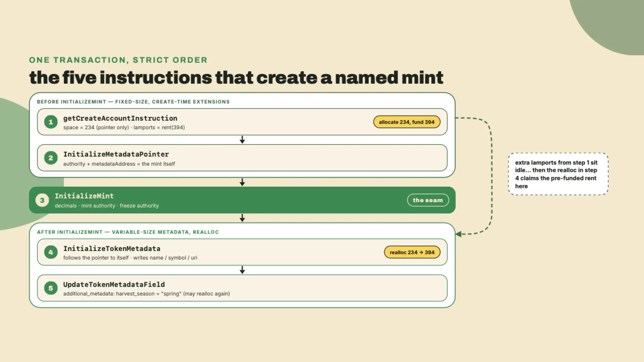Click the step 4 number badge
Viewport: 644px width, 362px height.
[x=51, y=252]
